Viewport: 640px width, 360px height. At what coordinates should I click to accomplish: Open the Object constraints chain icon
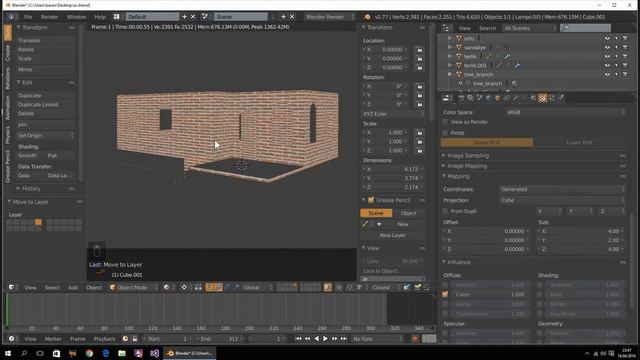click(507, 98)
